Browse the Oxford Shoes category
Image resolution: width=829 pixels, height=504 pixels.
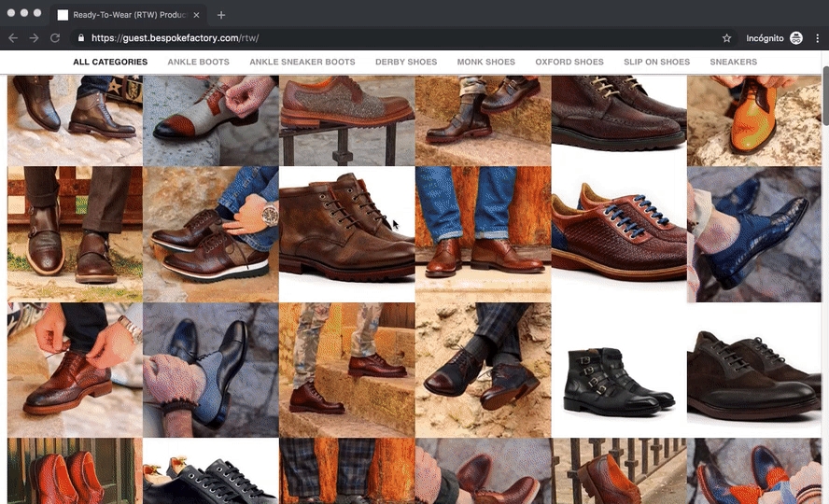click(x=569, y=63)
